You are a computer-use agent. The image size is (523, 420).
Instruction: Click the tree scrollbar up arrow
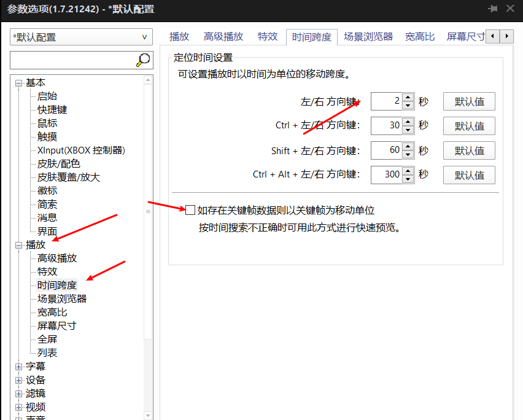point(148,80)
